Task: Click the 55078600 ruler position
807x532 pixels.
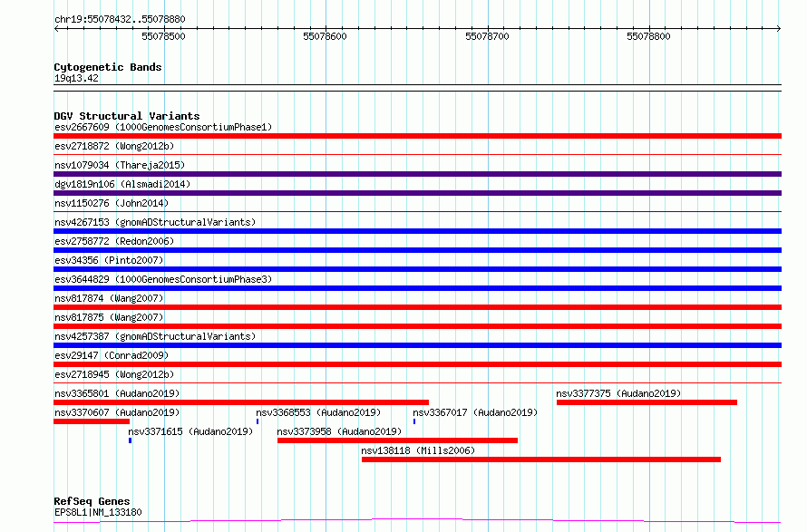Action: [x=325, y=36]
